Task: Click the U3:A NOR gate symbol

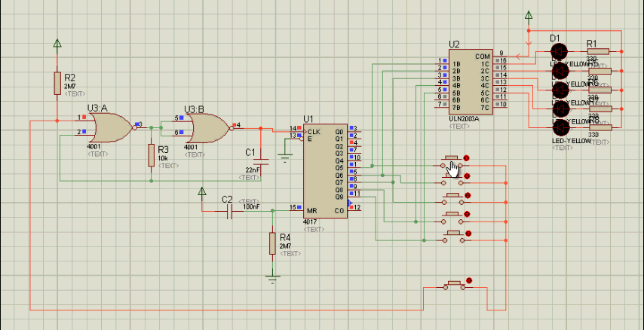Action: click(109, 127)
